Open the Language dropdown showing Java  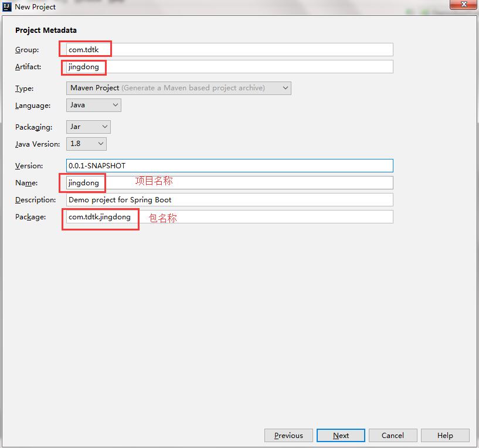[x=93, y=105]
